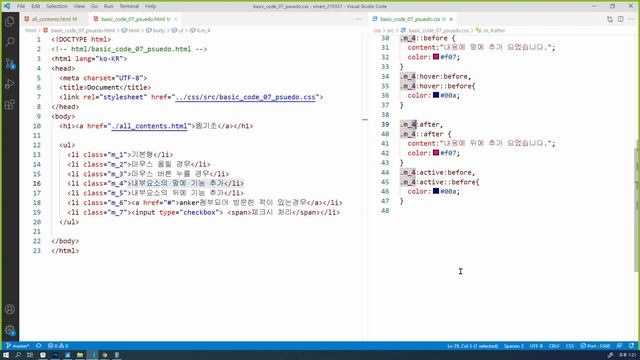Open File Explorer from the taskbar
This screenshot has width=640, height=360.
click(80, 355)
